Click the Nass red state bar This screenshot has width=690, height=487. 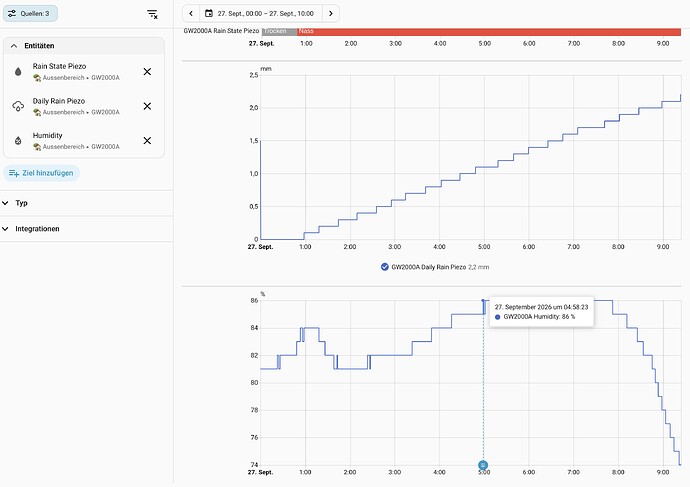click(489, 31)
